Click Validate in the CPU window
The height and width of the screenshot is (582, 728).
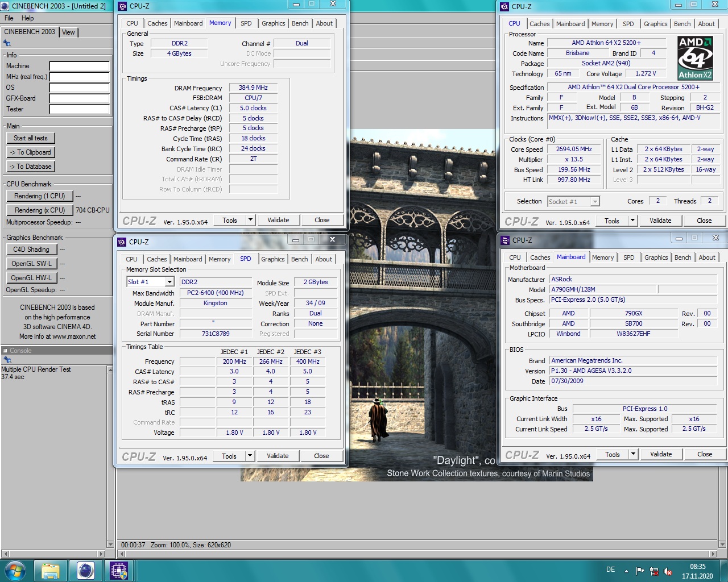(660, 221)
